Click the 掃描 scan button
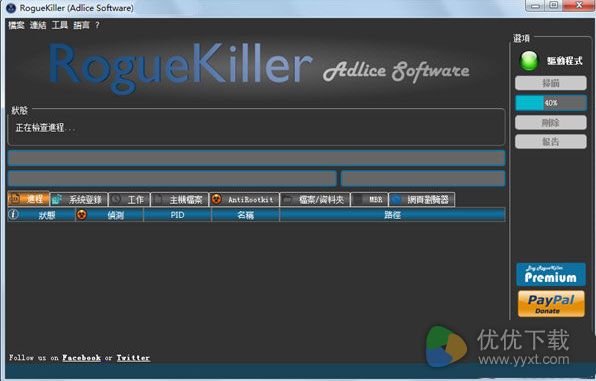Image resolution: width=596 pixels, height=381 pixels. click(x=551, y=83)
